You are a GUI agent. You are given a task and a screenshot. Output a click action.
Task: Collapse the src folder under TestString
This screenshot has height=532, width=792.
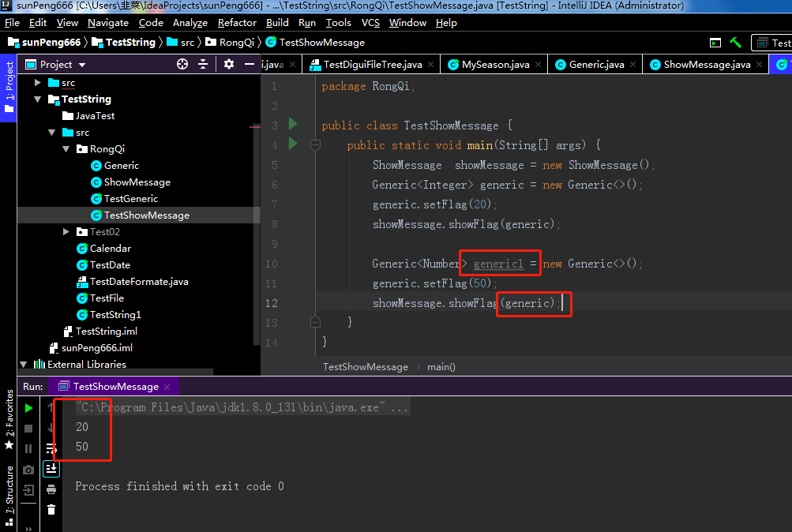(x=52, y=133)
